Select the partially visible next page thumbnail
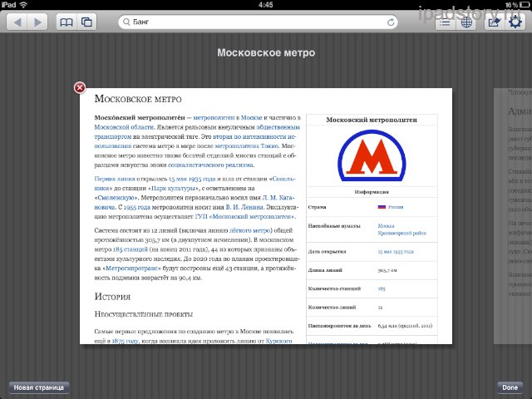The image size is (532, 399). coord(513,216)
